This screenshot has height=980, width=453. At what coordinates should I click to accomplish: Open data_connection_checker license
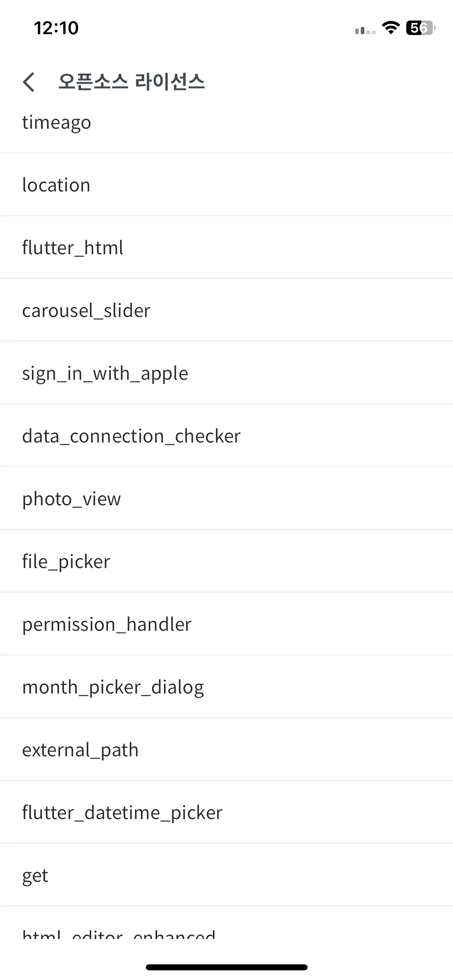point(226,436)
